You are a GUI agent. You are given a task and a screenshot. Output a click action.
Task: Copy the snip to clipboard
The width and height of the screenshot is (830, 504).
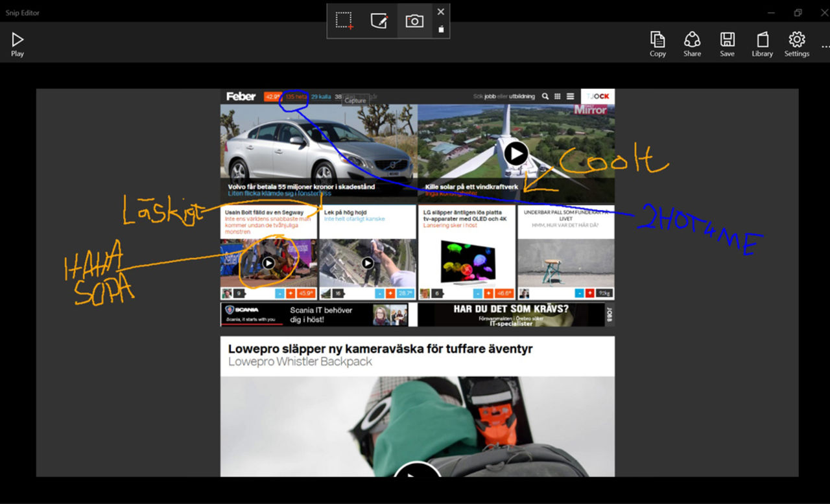click(658, 43)
